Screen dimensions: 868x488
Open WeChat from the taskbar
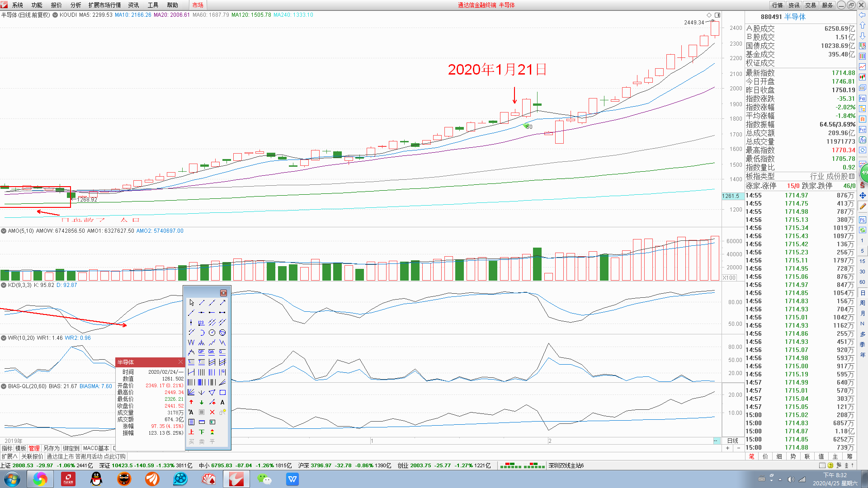tap(264, 479)
